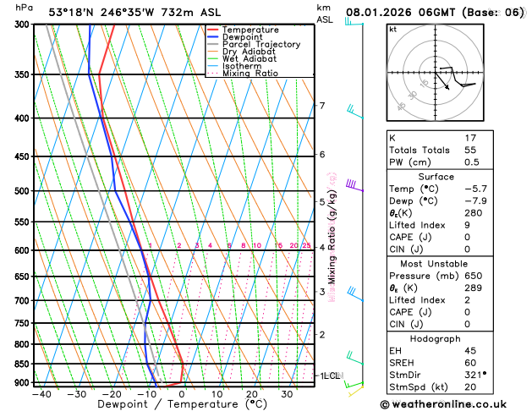Click the Dry Adiabat legend entry
The width and height of the screenshot is (532, 411).
coord(241,52)
